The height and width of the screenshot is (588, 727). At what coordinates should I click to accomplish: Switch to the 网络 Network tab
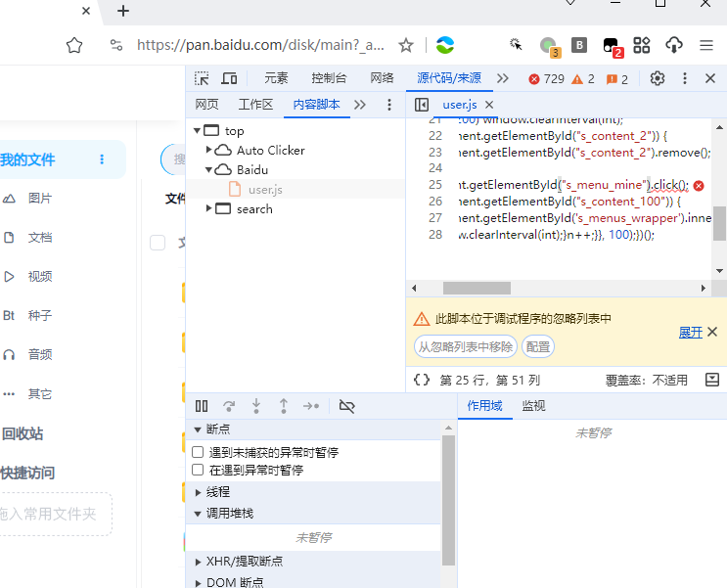[382, 78]
